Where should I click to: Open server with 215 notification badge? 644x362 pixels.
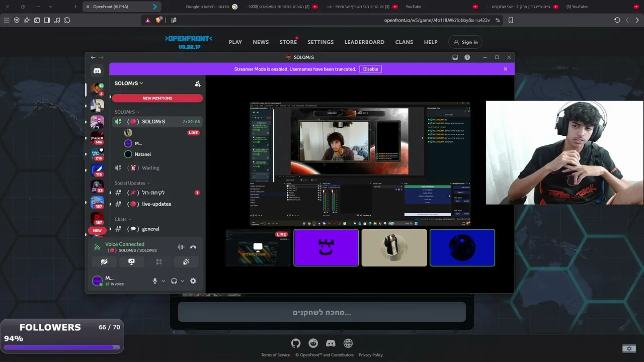tap(97, 154)
